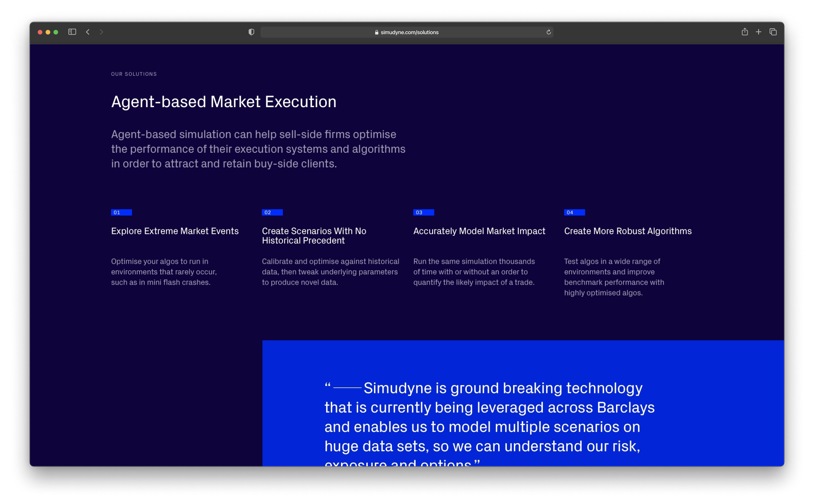
Task: Open a new tab
Action: (758, 32)
